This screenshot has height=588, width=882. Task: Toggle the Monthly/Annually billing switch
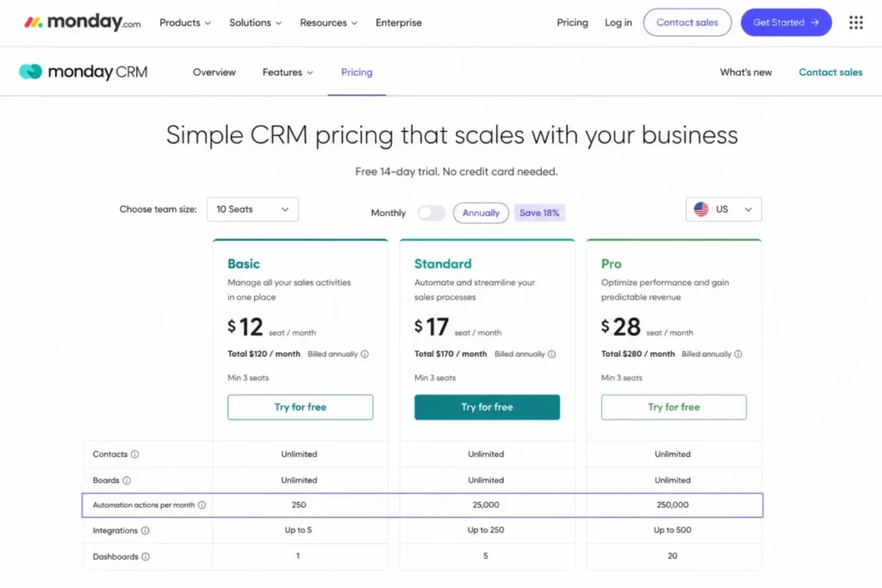pos(432,213)
